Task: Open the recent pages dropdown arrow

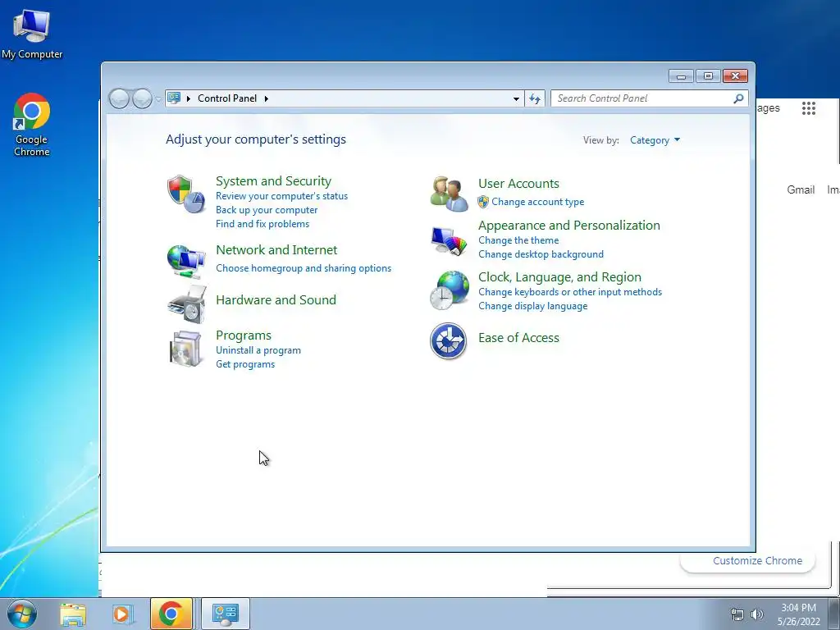Action: coord(158,99)
